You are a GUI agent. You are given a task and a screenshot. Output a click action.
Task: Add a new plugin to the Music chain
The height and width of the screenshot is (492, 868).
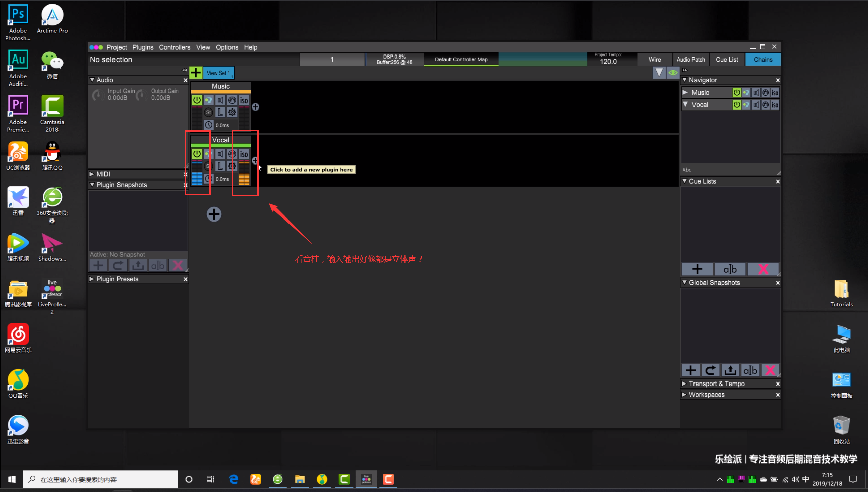pos(256,107)
